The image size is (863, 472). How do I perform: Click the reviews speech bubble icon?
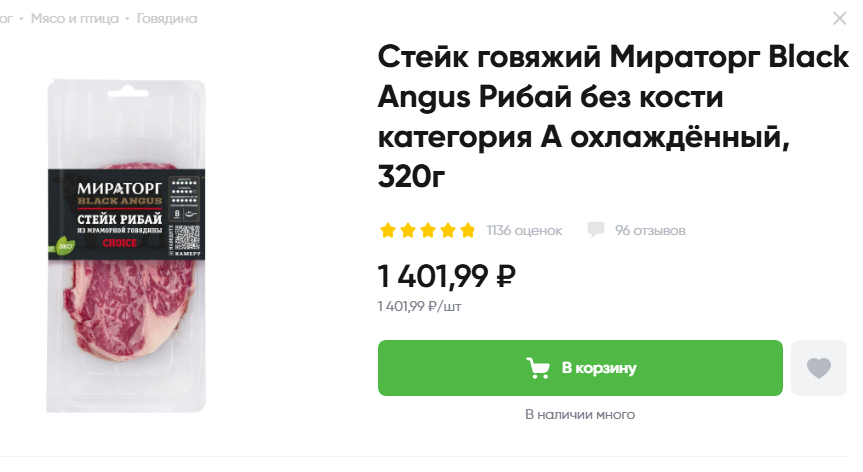[596, 230]
